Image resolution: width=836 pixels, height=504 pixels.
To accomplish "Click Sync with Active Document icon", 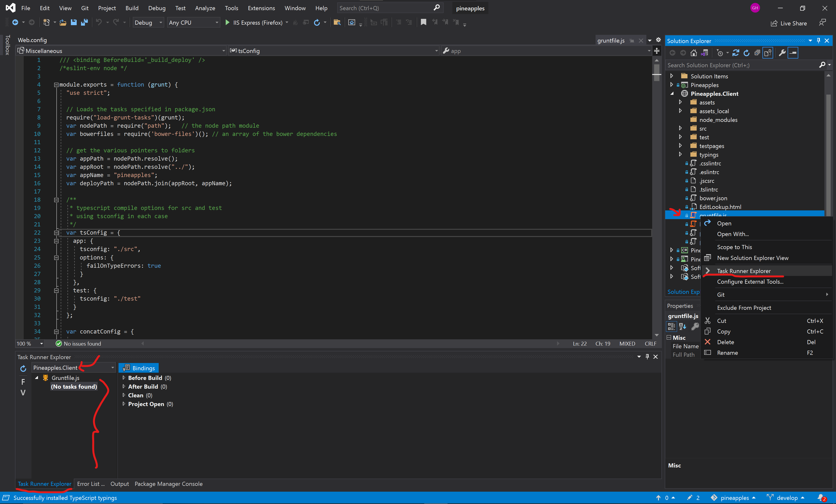I will pos(736,53).
